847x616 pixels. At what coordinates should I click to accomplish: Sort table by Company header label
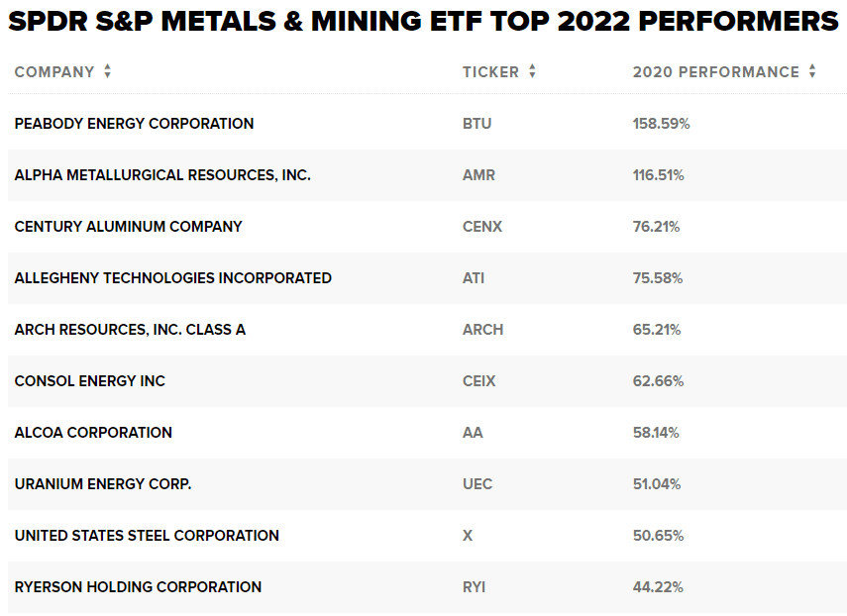(x=54, y=72)
